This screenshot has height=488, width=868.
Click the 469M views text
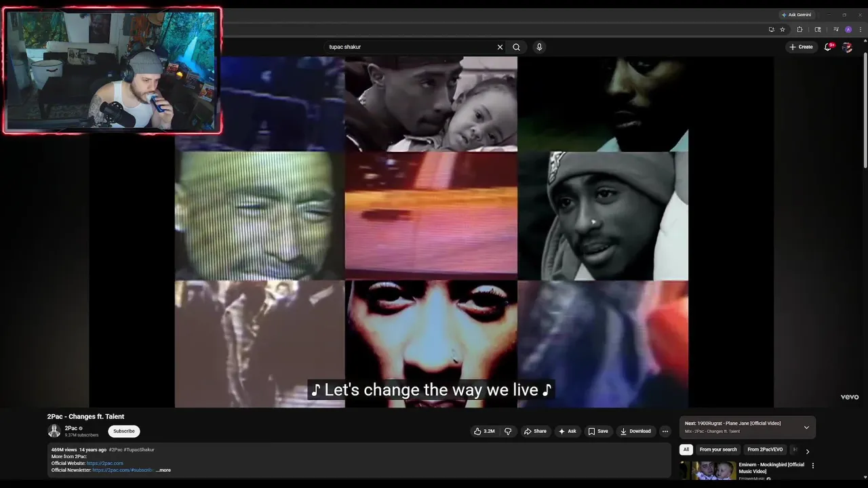pyautogui.click(x=64, y=449)
